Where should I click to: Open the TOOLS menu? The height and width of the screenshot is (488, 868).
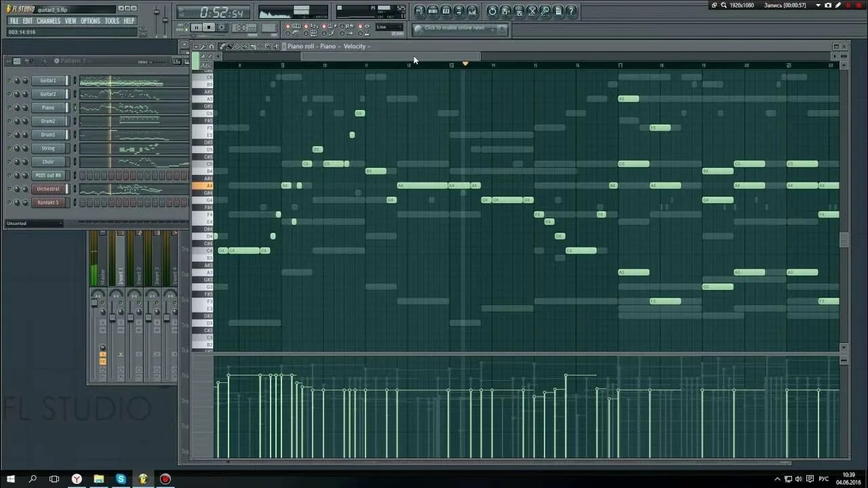(x=112, y=21)
